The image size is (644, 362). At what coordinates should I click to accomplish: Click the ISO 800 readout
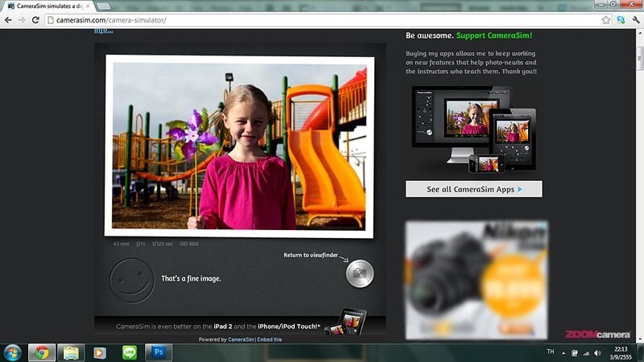point(189,244)
